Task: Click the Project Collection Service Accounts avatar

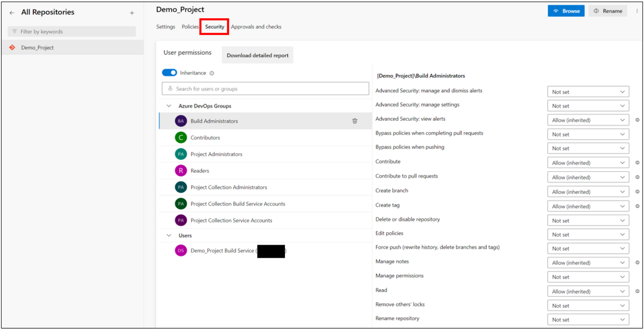Action: [181, 220]
